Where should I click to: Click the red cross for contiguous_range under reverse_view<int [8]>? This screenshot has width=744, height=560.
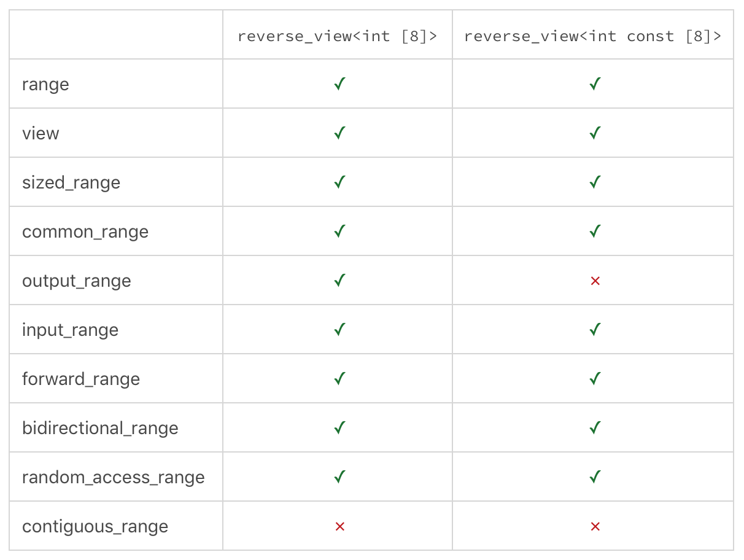pyautogui.click(x=339, y=526)
